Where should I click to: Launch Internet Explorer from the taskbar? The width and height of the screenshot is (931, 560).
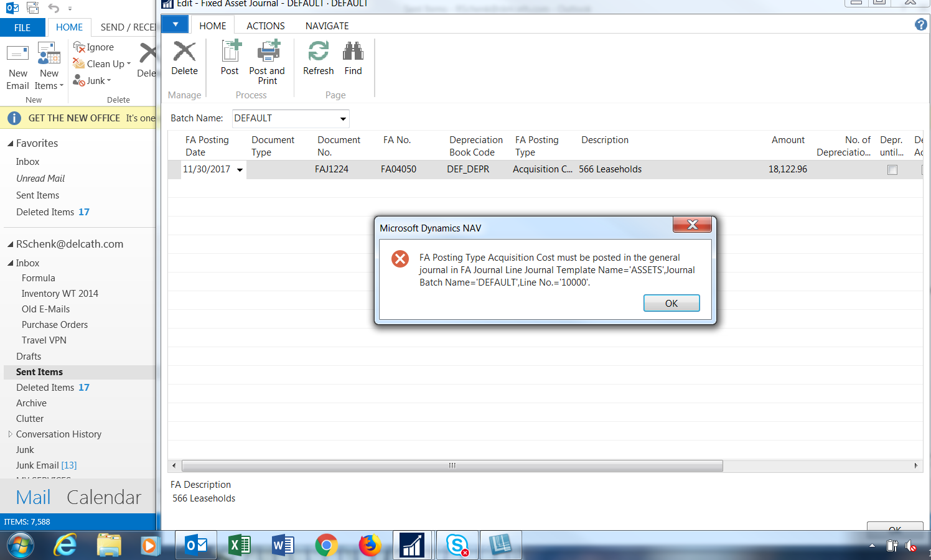(x=65, y=546)
